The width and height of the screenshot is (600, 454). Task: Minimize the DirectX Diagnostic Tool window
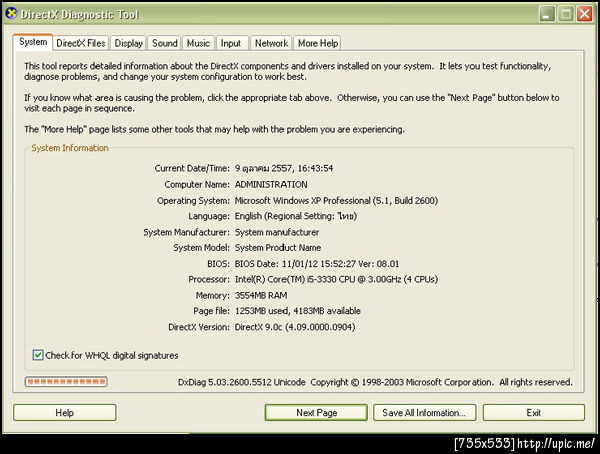pyautogui.click(x=547, y=14)
